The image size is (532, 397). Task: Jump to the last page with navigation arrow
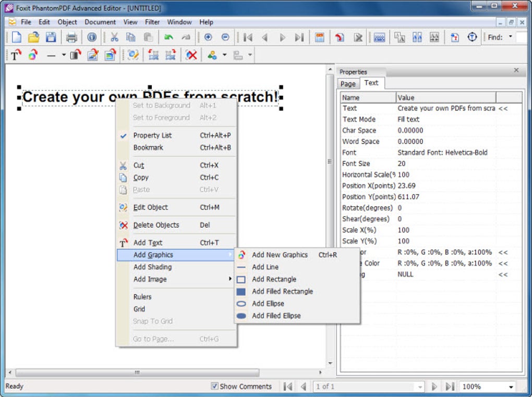[299, 37]
